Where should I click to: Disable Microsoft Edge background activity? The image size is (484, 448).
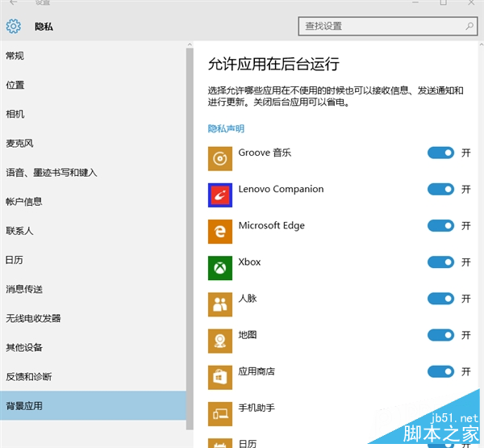(440, 225)
